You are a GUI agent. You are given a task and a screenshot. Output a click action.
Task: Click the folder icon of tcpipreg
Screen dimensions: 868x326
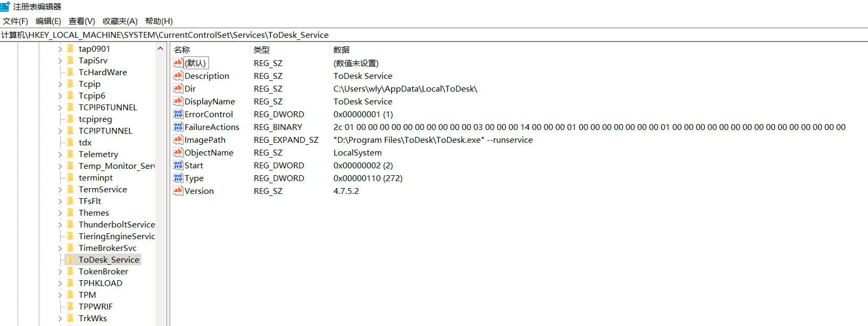tap(70, 119)
